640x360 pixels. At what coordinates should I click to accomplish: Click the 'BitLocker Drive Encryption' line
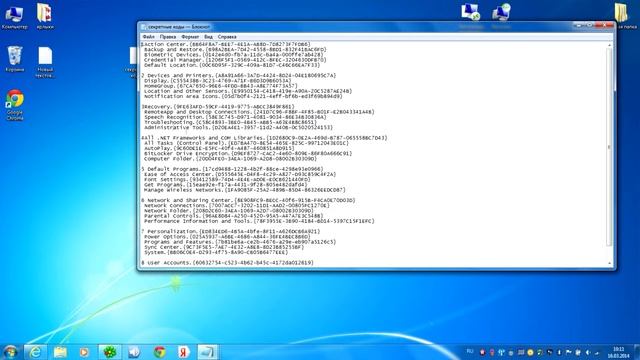(248, 153)
